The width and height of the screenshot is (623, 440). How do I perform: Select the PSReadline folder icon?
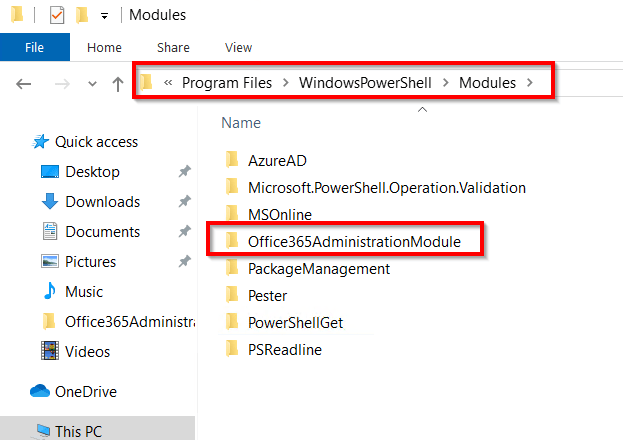click(232, 349)
